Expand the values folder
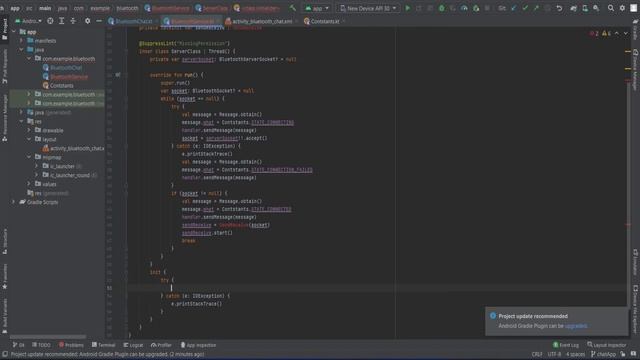This screenshot has width=640, height=360. click(29, 184)
